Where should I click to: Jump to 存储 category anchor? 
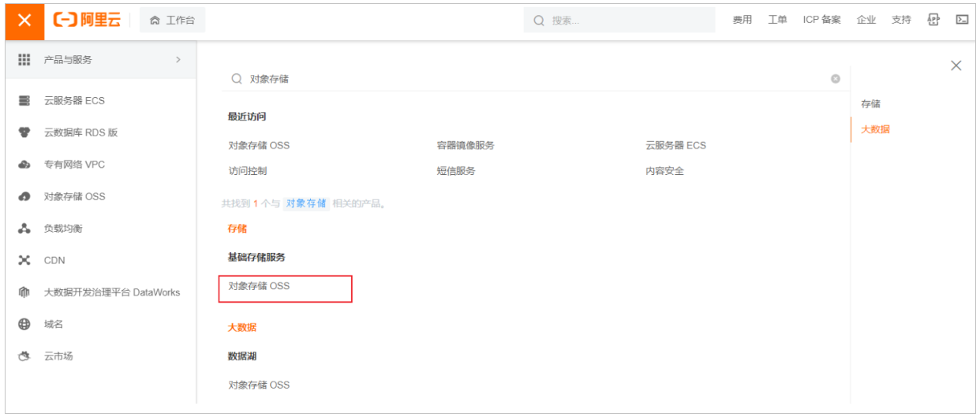point(870,104)
